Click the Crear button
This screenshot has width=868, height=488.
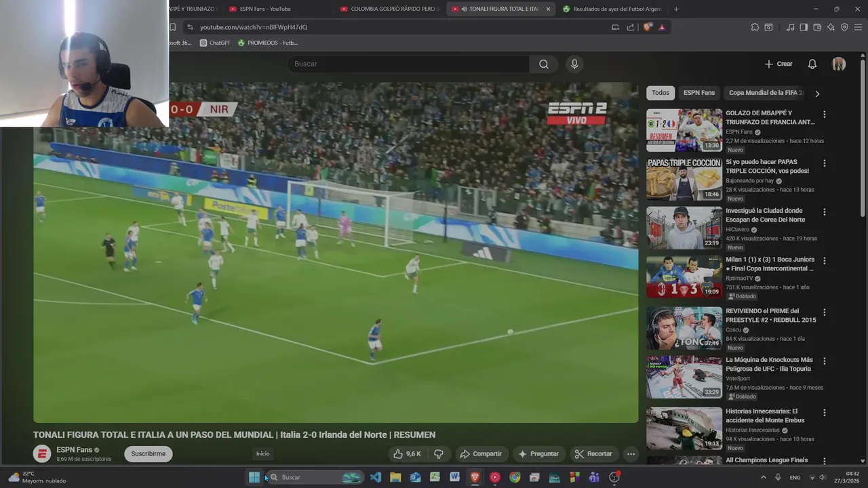(x=778, y=64)
